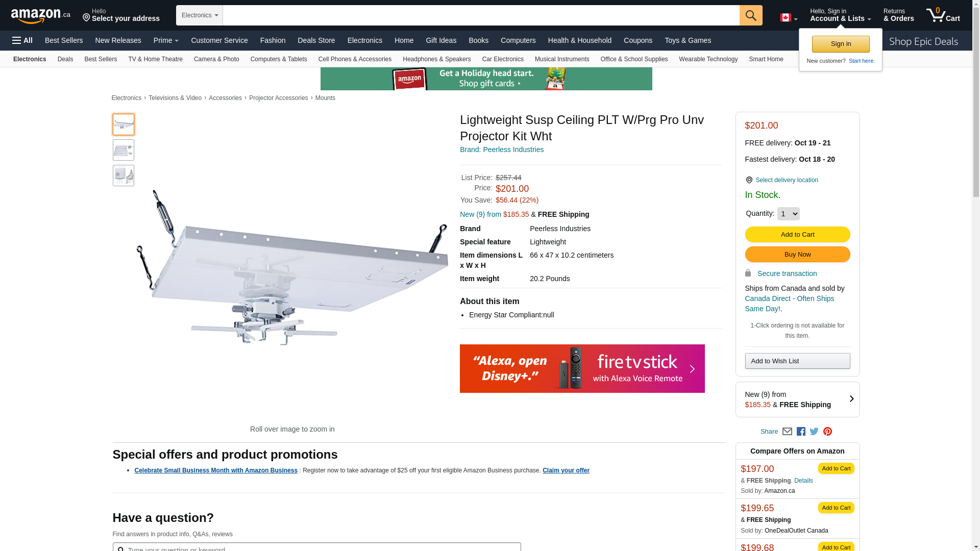Open the All hamburger menu
The width and height of the screenshot is (980, 551).
[x=22, y=40]
